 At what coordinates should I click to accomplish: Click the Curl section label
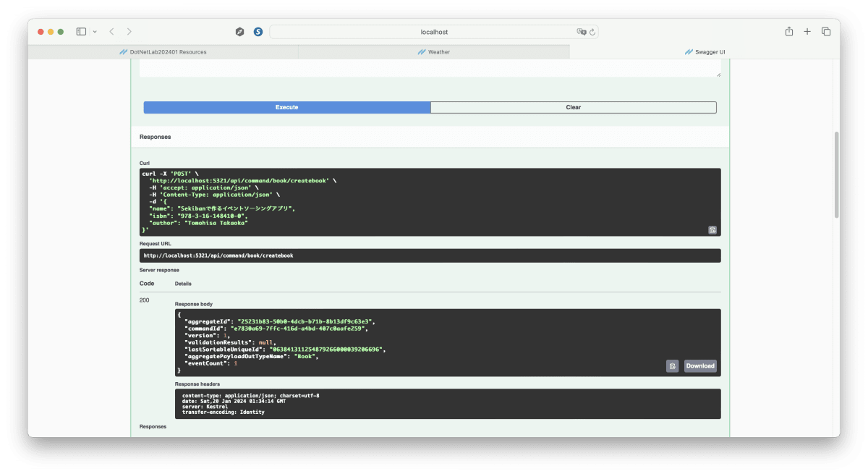point(144,164)
